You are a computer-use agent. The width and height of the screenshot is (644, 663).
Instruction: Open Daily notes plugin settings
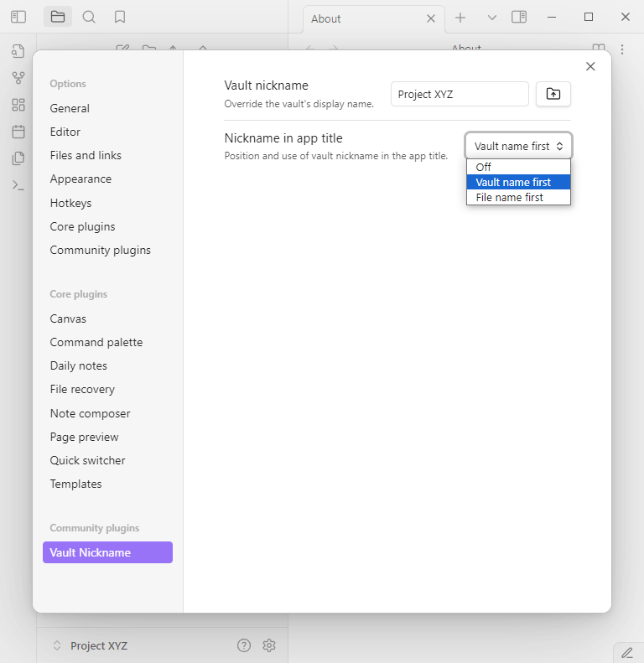tap(107, 365)
